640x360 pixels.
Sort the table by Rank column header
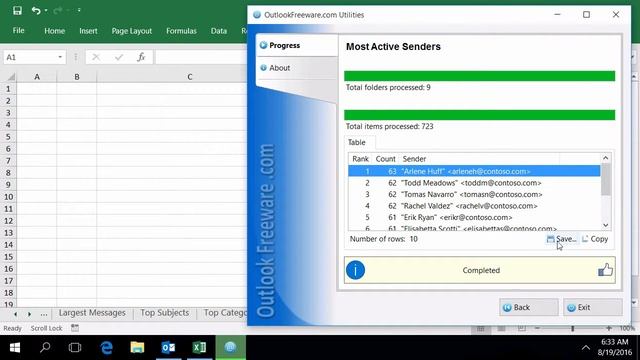360,159
